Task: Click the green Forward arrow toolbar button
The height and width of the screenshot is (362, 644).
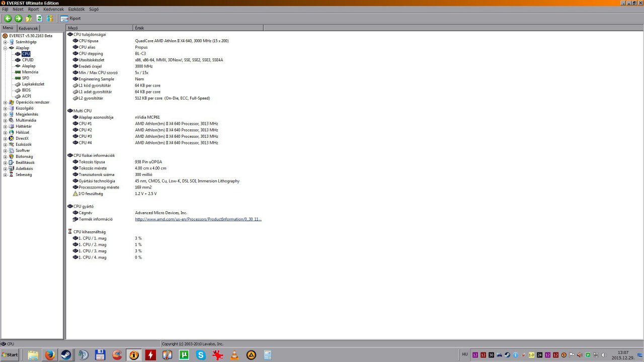Action: pyautogui.click(x=18, y=18)
